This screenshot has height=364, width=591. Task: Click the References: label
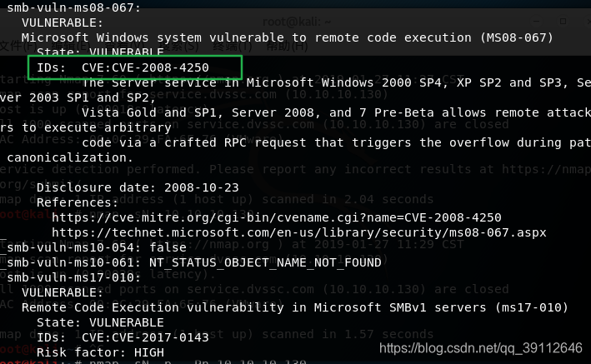78,202
